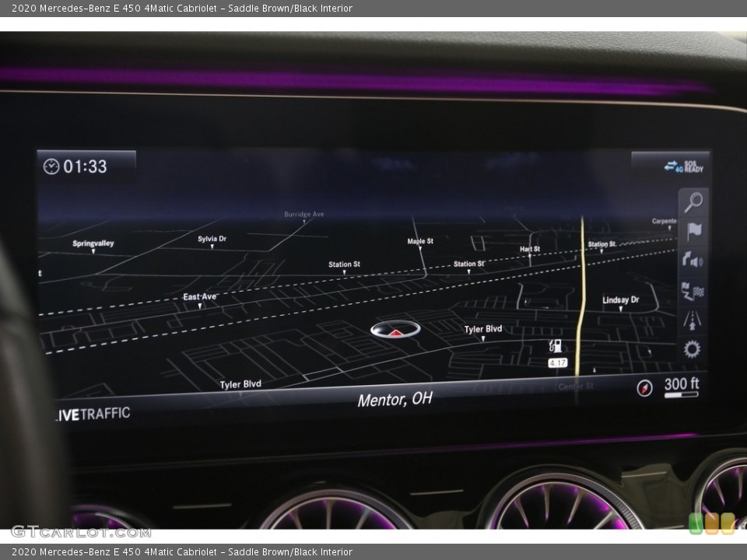
Task: Select the East Ave street label
Action: 200,296
